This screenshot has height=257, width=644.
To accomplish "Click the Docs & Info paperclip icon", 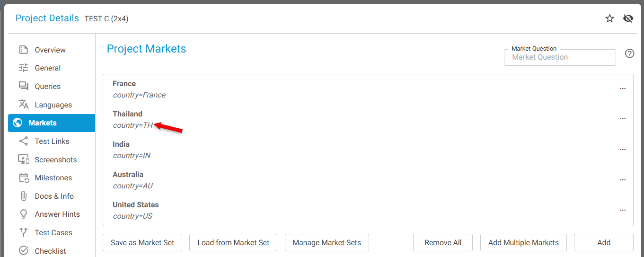I will coord(23,196).
